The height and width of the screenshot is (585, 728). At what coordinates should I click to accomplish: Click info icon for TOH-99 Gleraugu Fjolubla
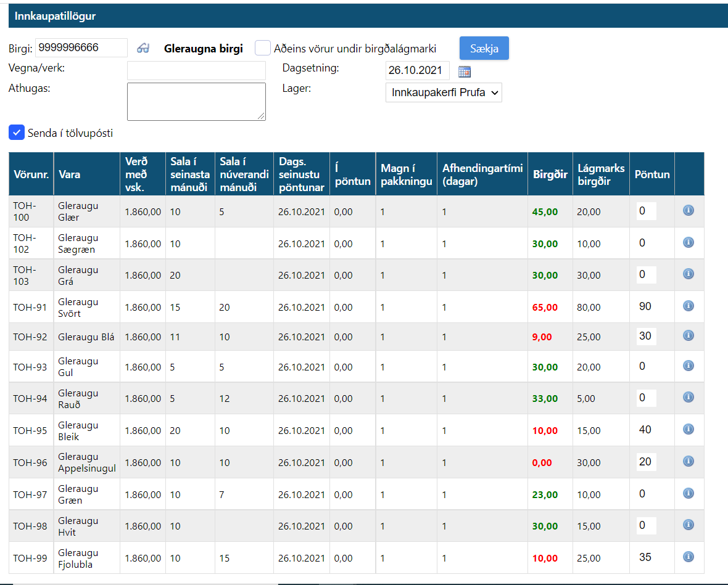tap(689, 557)
